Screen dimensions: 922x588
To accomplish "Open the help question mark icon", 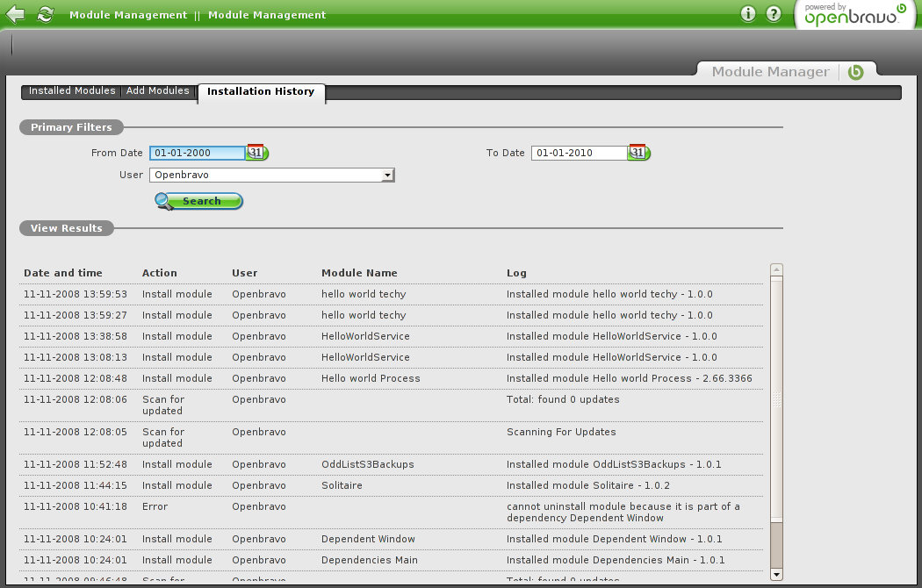I will point(774,14).
